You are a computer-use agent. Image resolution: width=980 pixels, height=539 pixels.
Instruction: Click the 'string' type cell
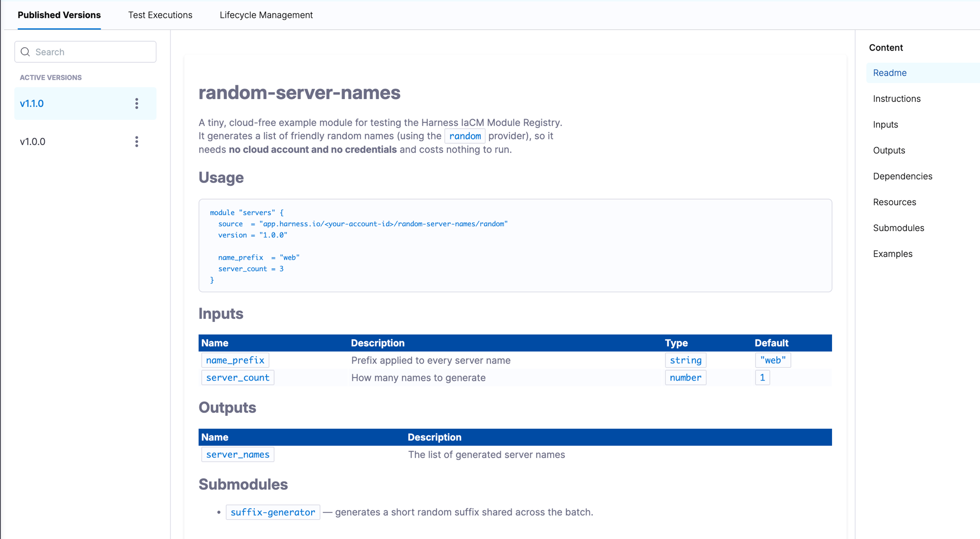pyautogui.click(x=686, y=360)
